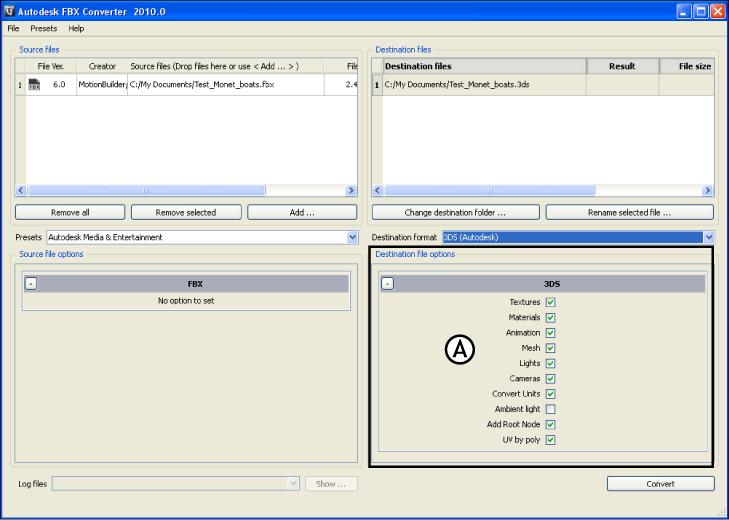
Task: Minimize the FBX Converter window
Action: [x=683, y=11]
